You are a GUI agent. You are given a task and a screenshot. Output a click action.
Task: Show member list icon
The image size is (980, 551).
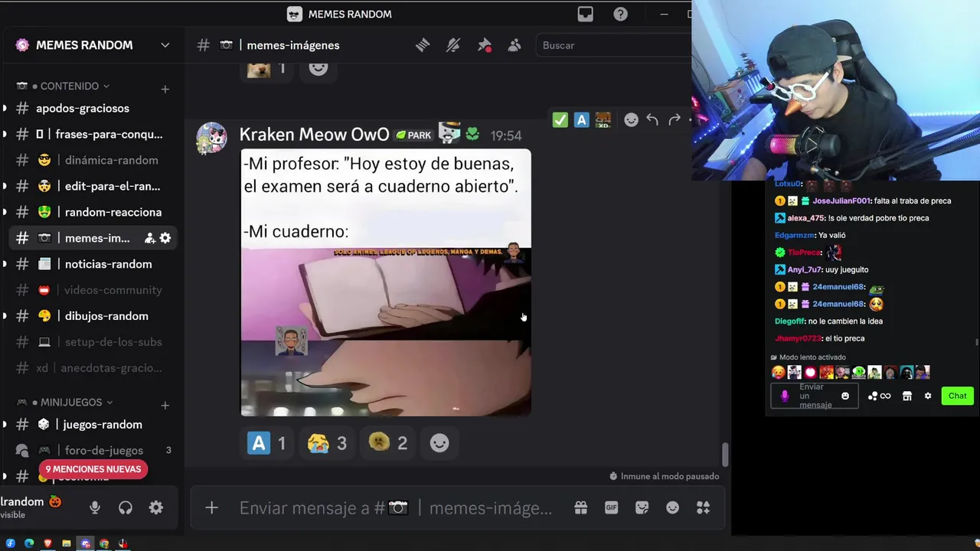[x=514, y=45]
